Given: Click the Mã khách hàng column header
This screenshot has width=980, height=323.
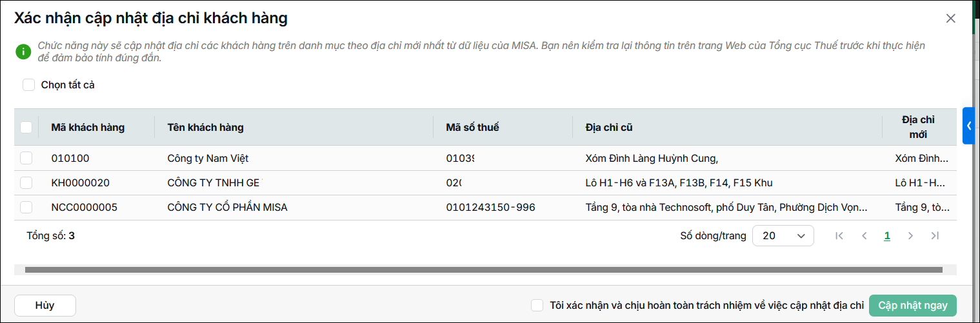Looking at the screenshot, I should (88, 127).
